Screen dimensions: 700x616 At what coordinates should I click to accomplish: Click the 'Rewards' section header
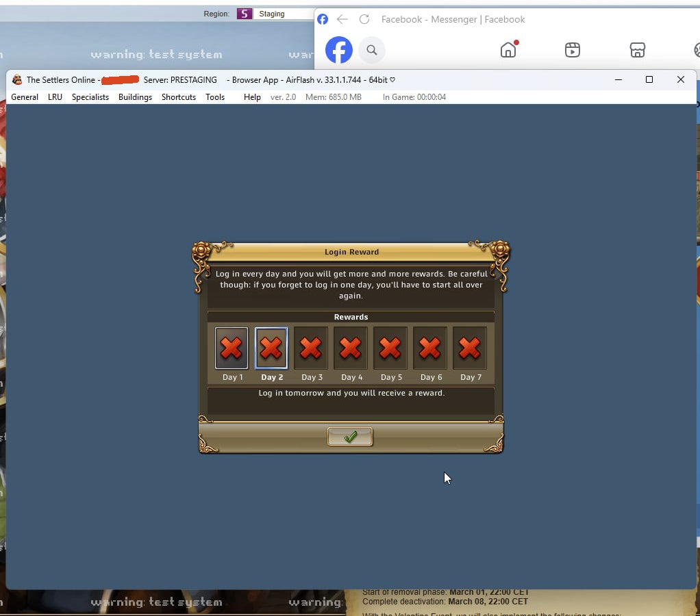351,317
